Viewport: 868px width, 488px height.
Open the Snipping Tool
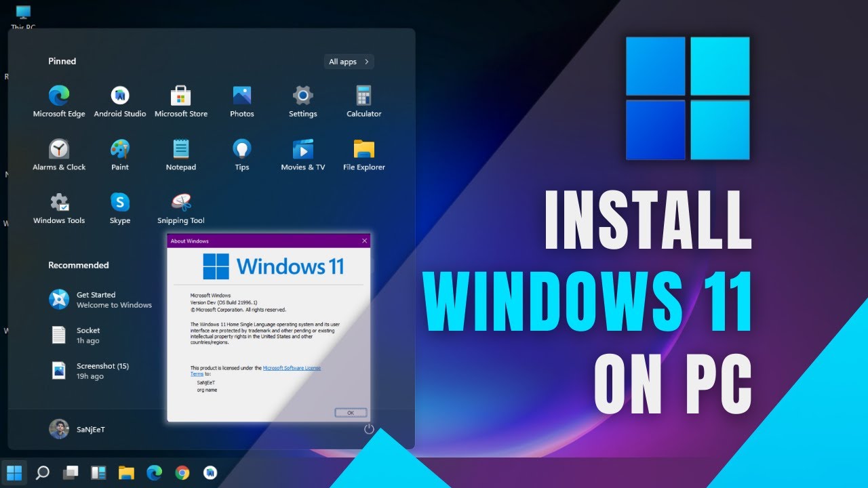181,209
